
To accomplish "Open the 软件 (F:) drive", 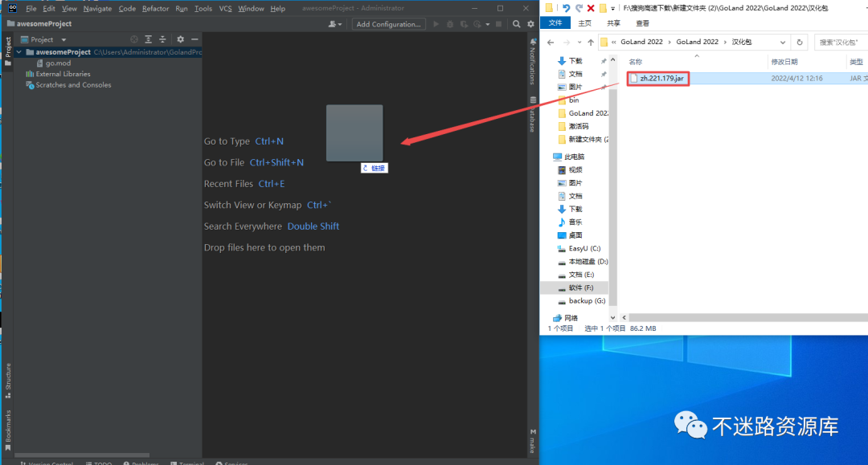I will 581,288.
